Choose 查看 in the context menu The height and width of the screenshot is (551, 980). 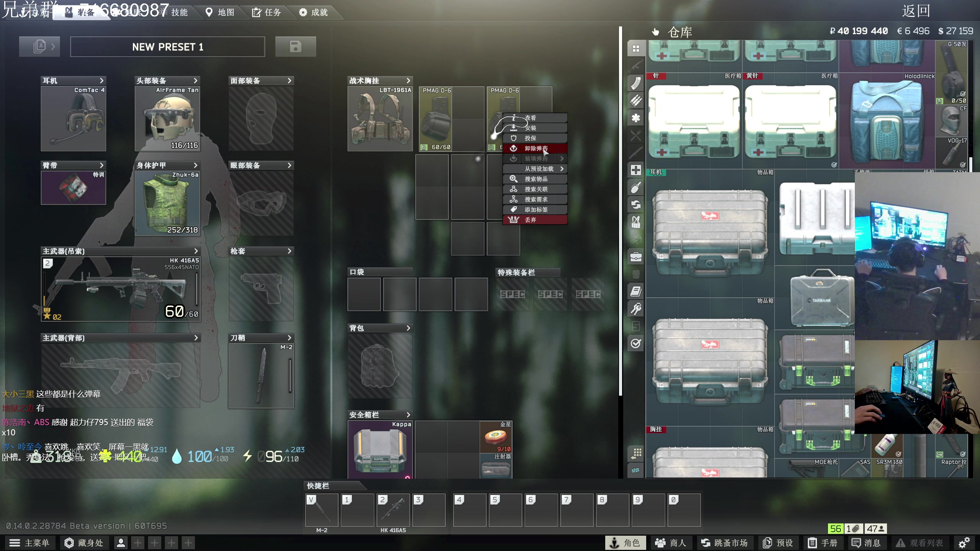(535, 118)
